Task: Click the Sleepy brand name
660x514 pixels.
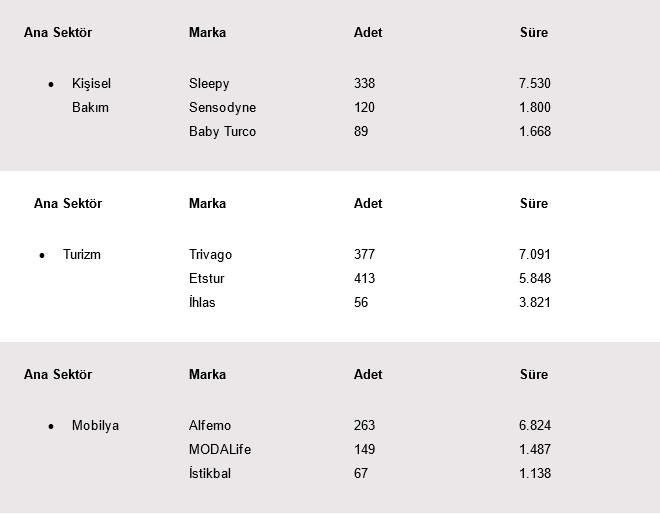Action: coord(209,84)
